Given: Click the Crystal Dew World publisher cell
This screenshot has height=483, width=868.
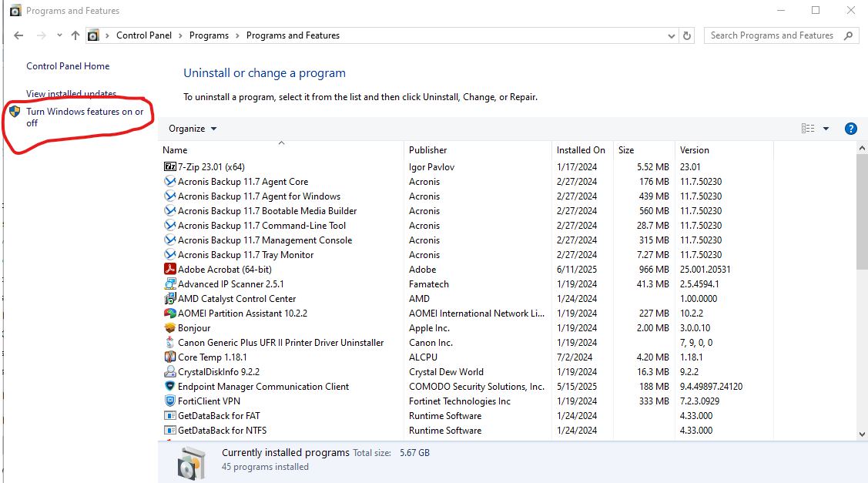Looking at the screenshot, I should 446,371.
